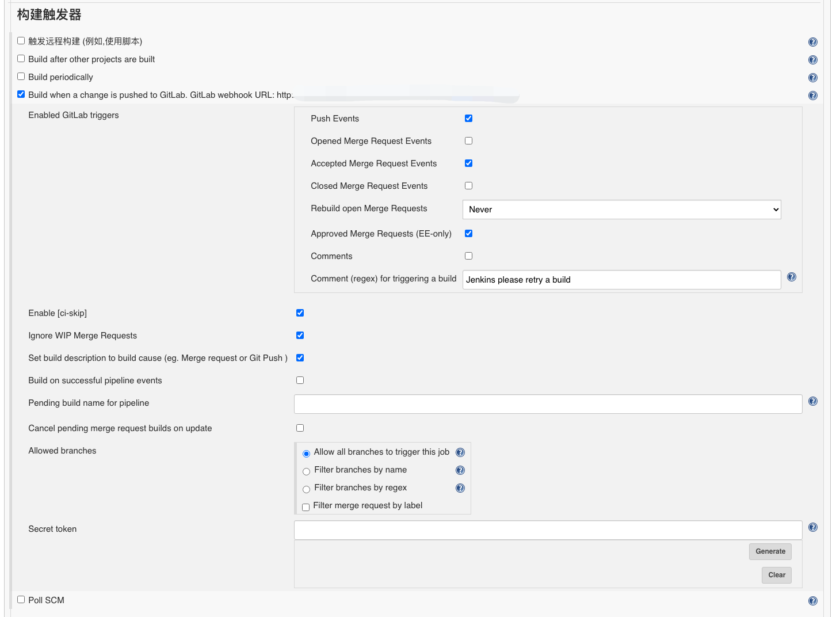The width and height of the screenshot is (840, 617).
Task: Expand Rebuild open Merge Requests dropdown
Action: pyautogui.click(x=621, y=210)
